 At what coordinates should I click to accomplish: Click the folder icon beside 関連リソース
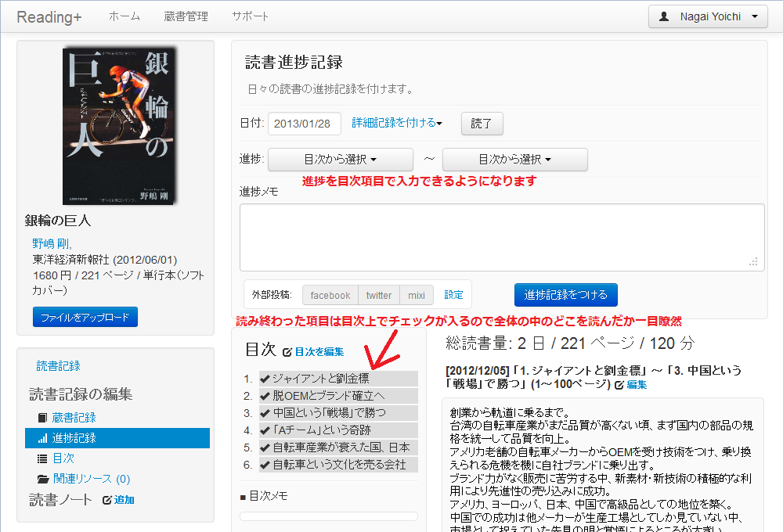43,479
